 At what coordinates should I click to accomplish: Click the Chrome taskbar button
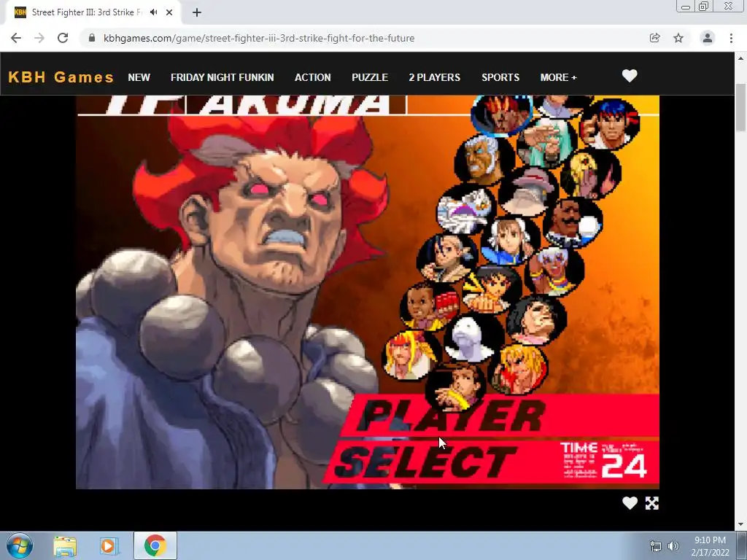click(x=155, y=545)
